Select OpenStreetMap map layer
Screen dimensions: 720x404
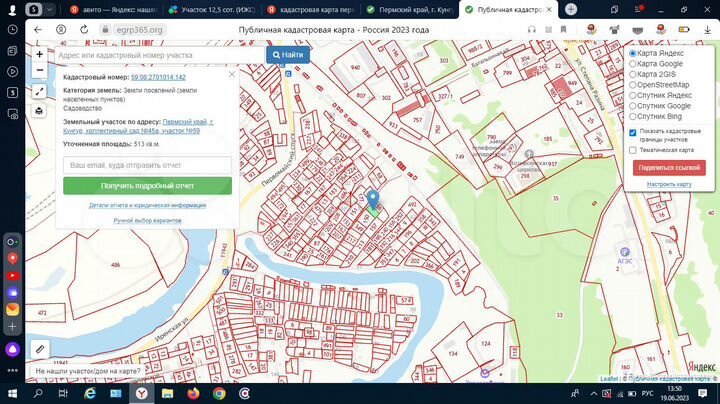(x=632, y=85)
